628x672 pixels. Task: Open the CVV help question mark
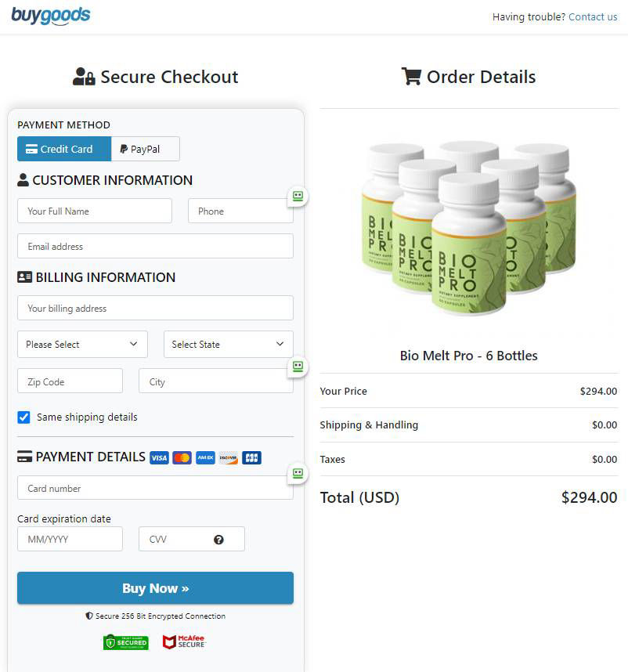[x=218, y=539]
